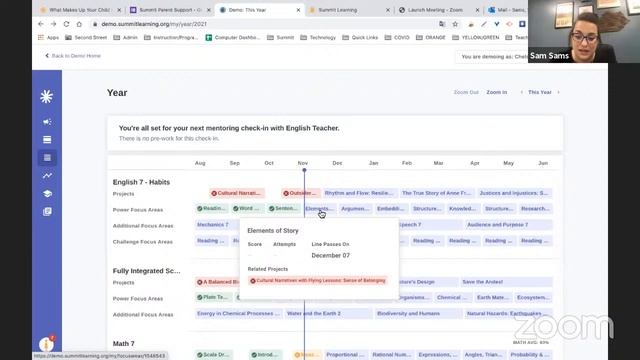Open the Admin bookmarks folder
The image size is (640, 360).
pos(126,38)
